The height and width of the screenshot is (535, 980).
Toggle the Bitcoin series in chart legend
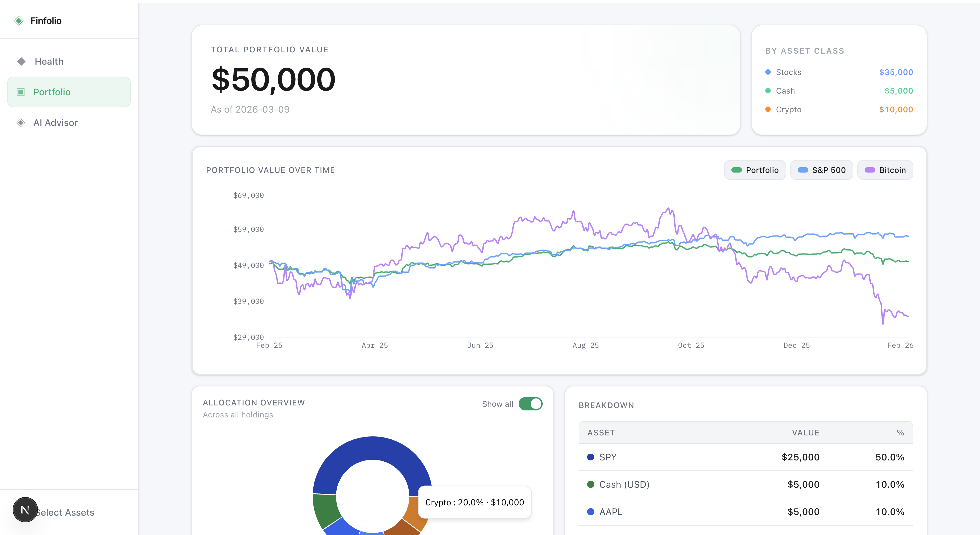tap(885, 170)
